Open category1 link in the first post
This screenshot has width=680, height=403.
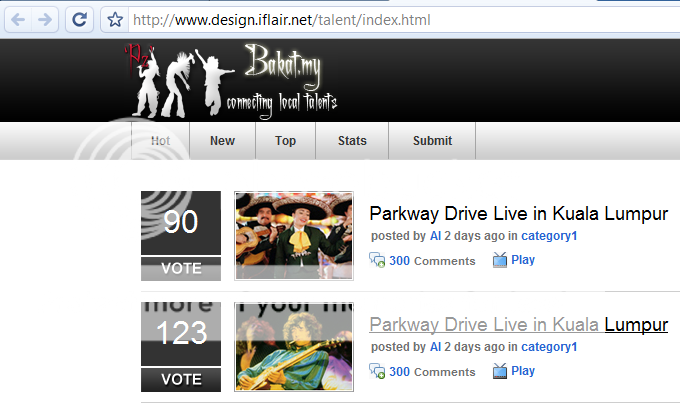click(549, 236)
